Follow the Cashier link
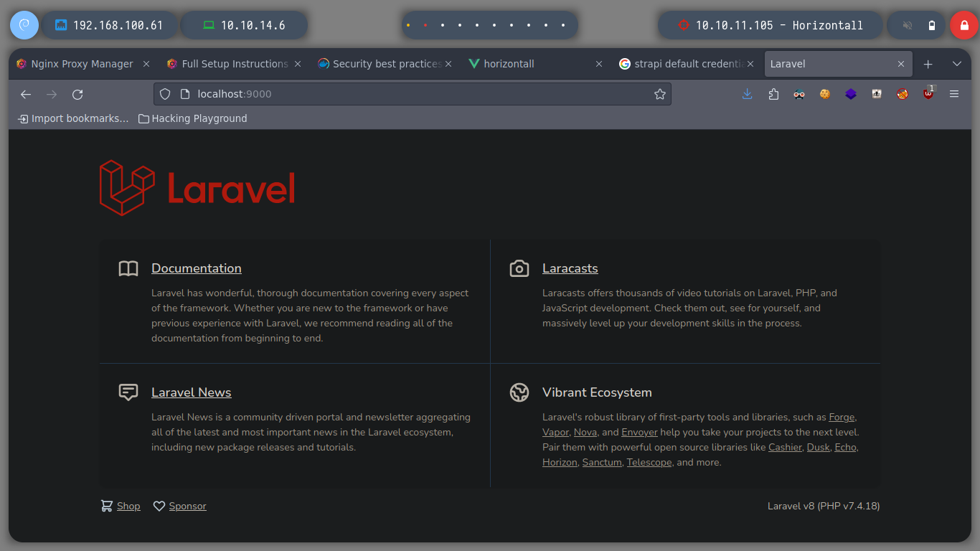Image resolution: width=980 pixels, height=551 pixels. coord(785,447)
